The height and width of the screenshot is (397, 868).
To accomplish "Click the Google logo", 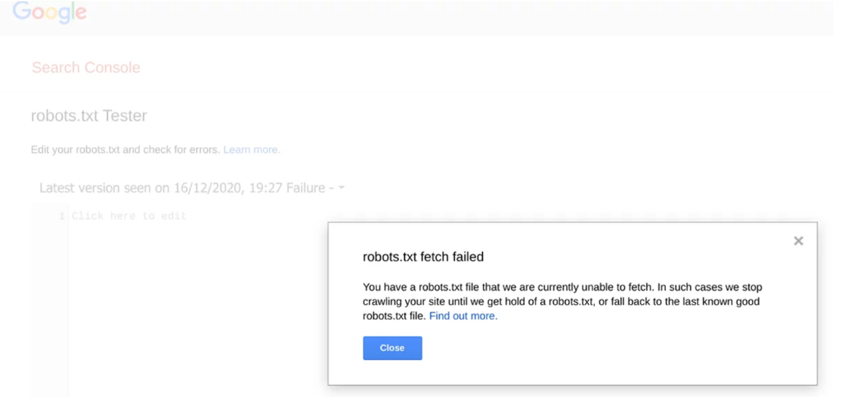I will [50, 12].
